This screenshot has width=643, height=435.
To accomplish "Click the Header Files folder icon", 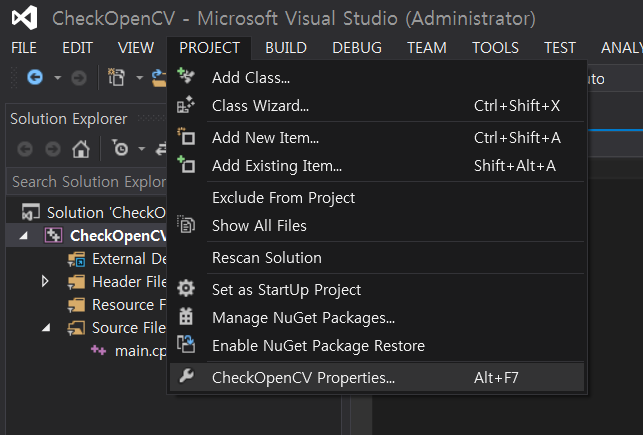I will coord(77,282).
